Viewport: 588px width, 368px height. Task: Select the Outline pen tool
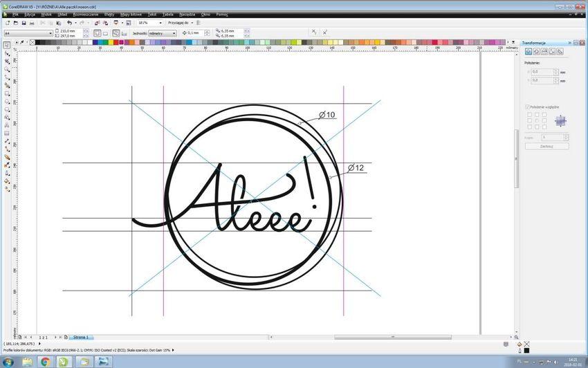click(7, 173)
